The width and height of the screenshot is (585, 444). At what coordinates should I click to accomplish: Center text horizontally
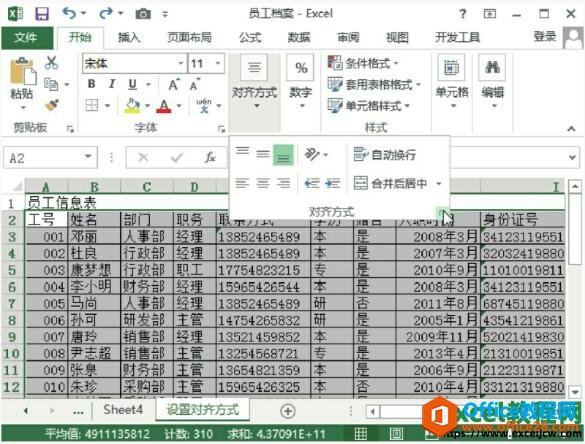point(263,183)
